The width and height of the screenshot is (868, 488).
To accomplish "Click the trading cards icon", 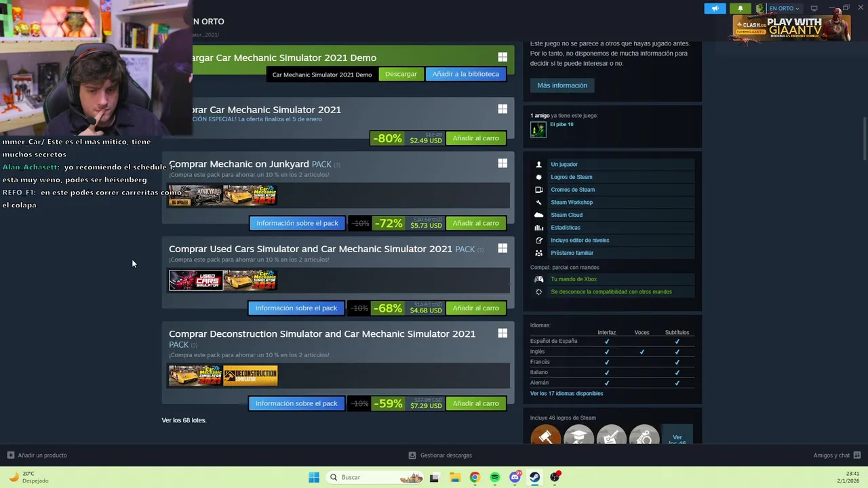I will [539, 190].
